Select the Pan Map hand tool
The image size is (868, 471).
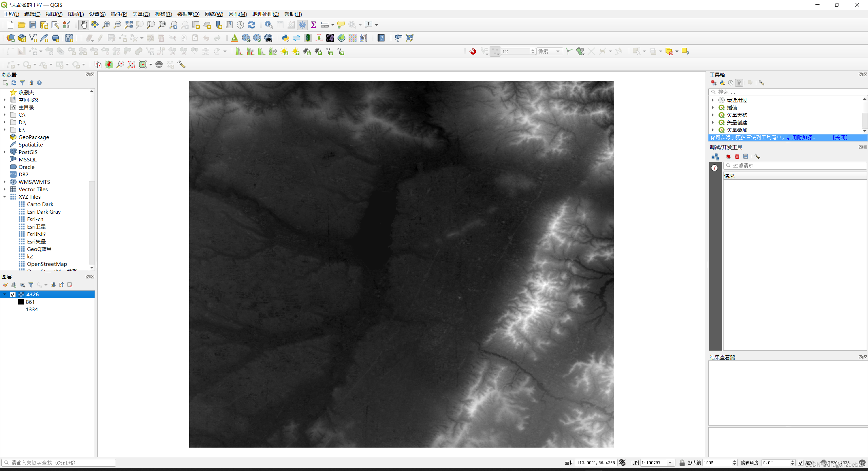coord(83,25)
